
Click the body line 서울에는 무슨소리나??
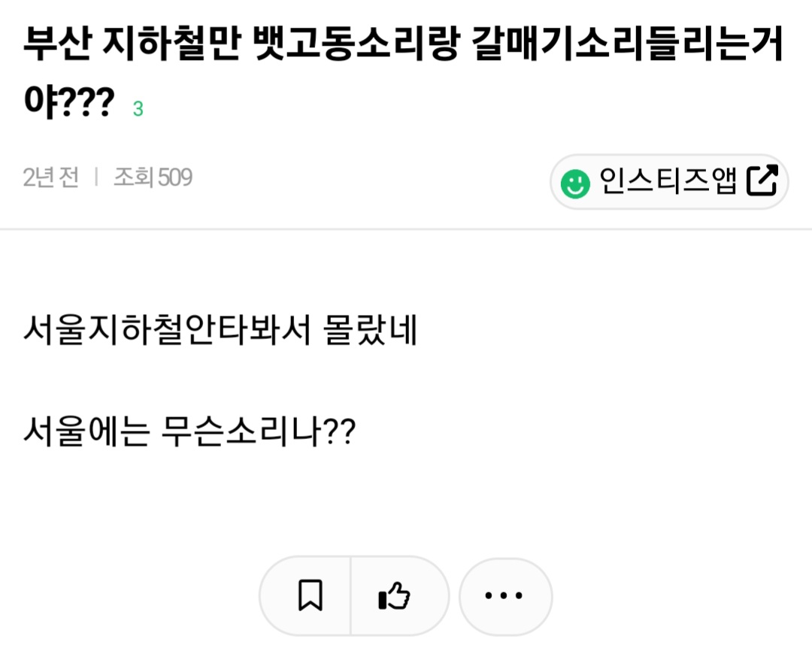point(189,431)
